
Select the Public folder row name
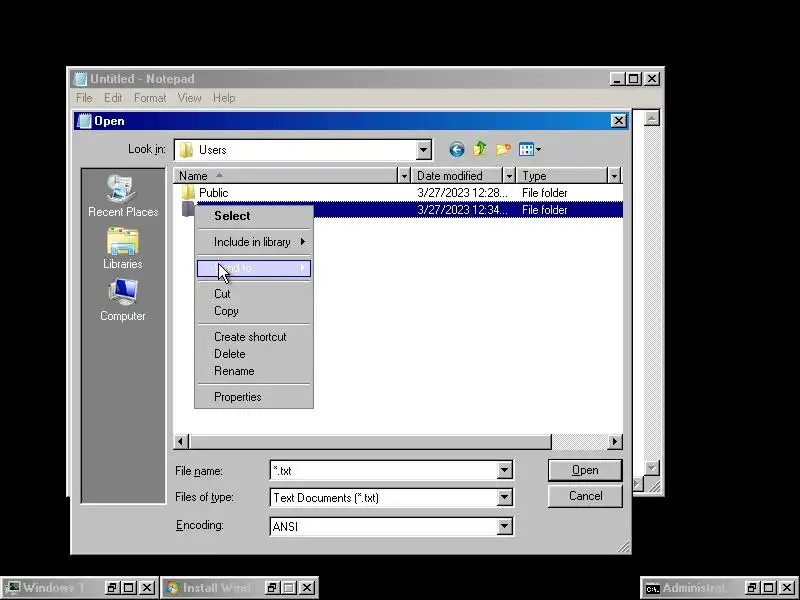pos(213,193)
